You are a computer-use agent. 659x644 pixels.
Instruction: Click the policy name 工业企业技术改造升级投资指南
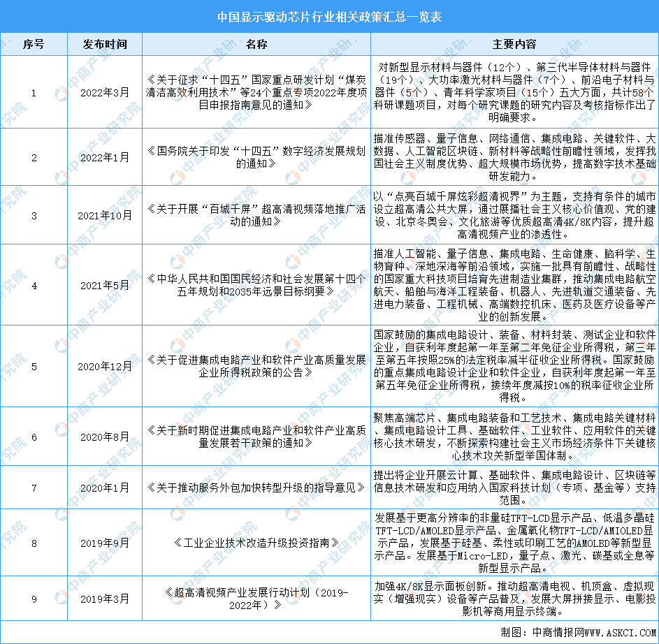click(256, 543)
